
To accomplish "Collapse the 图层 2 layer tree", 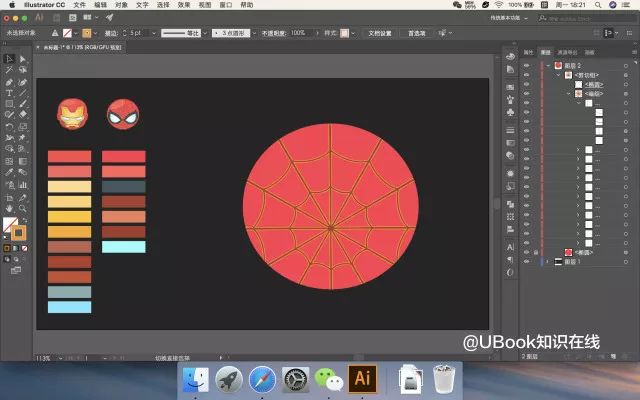I will [548, 66].
